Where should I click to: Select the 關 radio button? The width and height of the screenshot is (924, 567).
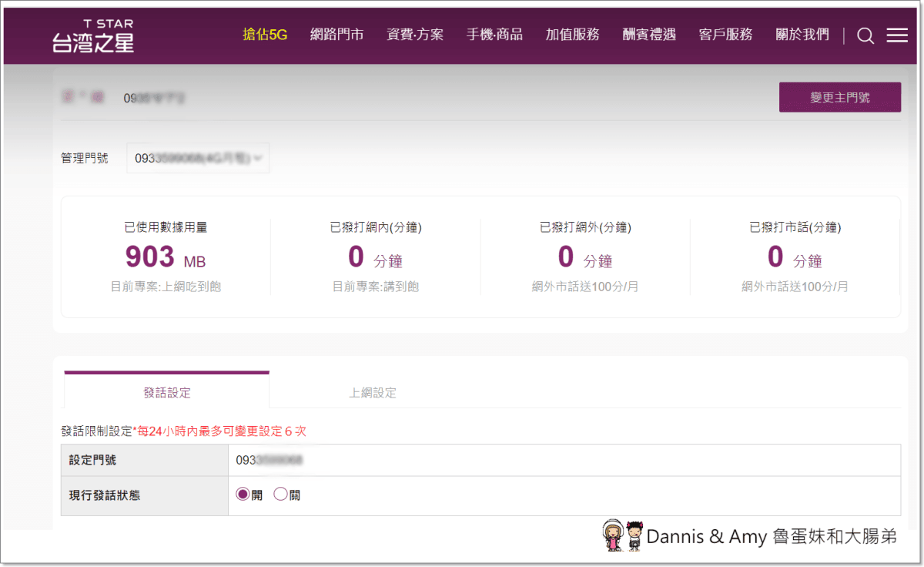tap(280, 495)
